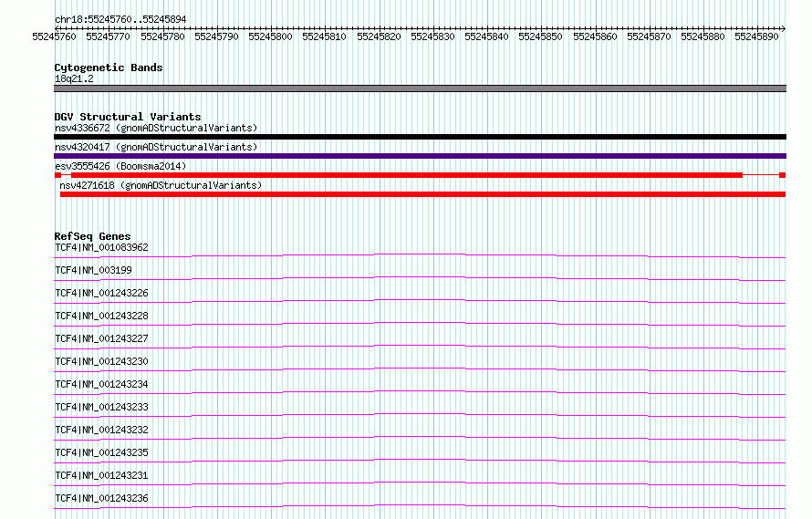812x519 pixels.
Task: Open variant label nsv4336672
Action: point(156,128)
